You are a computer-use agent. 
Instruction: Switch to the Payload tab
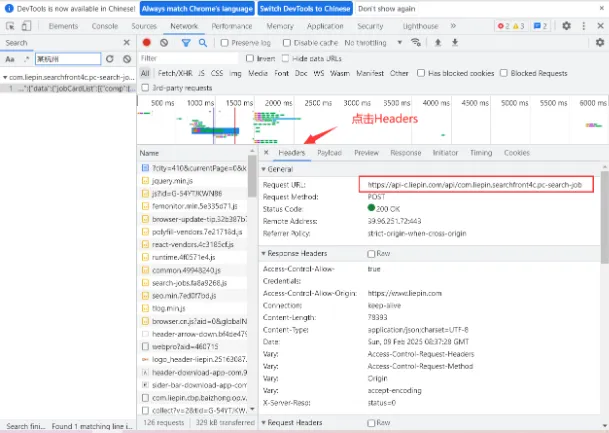coord(329,153)
